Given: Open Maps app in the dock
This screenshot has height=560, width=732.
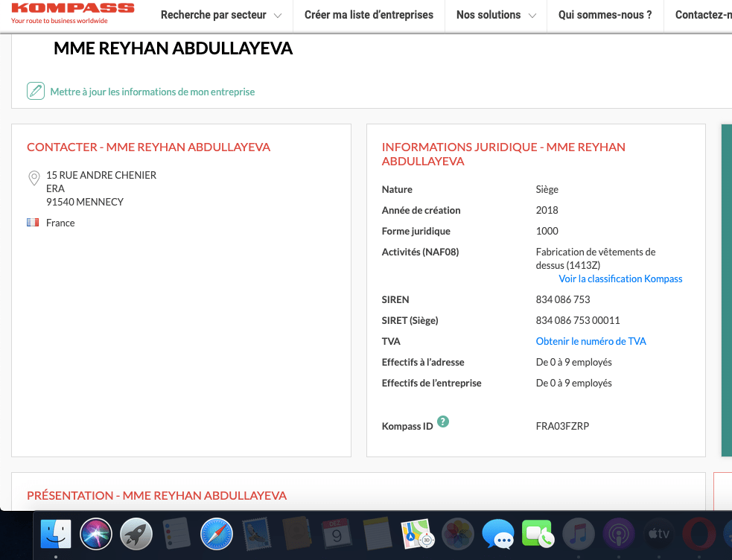Looking at the screenshot, I should click(x=416, y=533).
